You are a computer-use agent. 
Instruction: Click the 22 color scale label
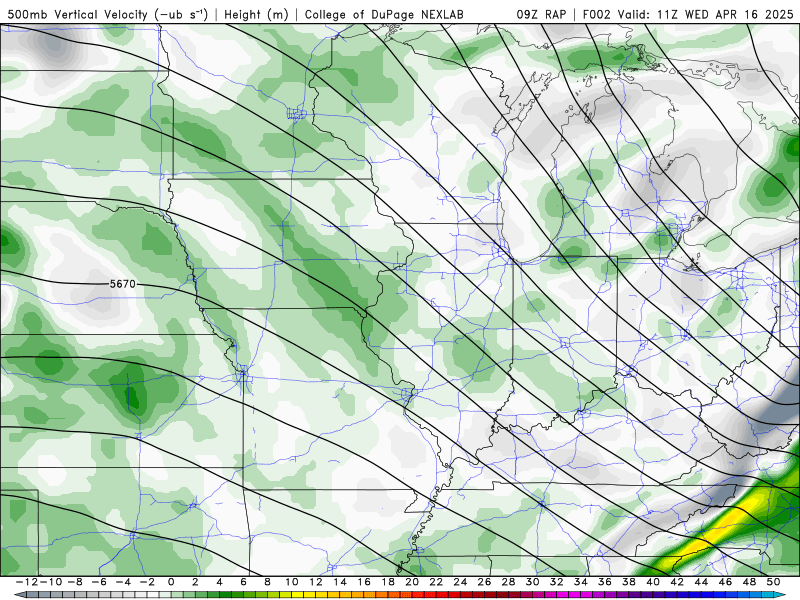click(436, 582)
